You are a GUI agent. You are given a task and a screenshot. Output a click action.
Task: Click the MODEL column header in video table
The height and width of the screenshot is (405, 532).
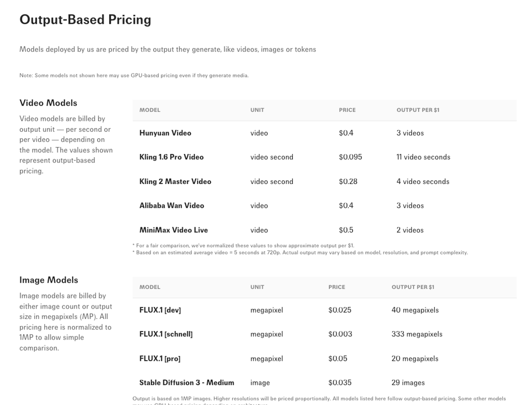(x=150, y=110)
